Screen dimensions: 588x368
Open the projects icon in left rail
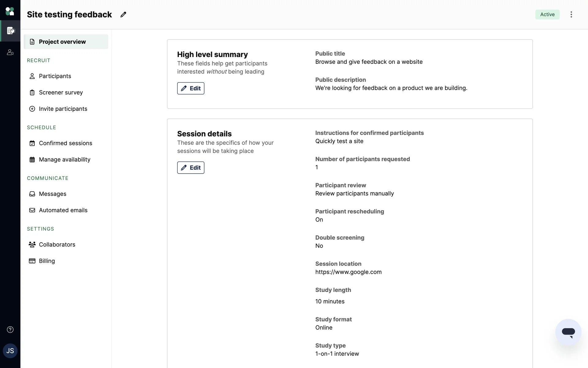coord(10,31)
